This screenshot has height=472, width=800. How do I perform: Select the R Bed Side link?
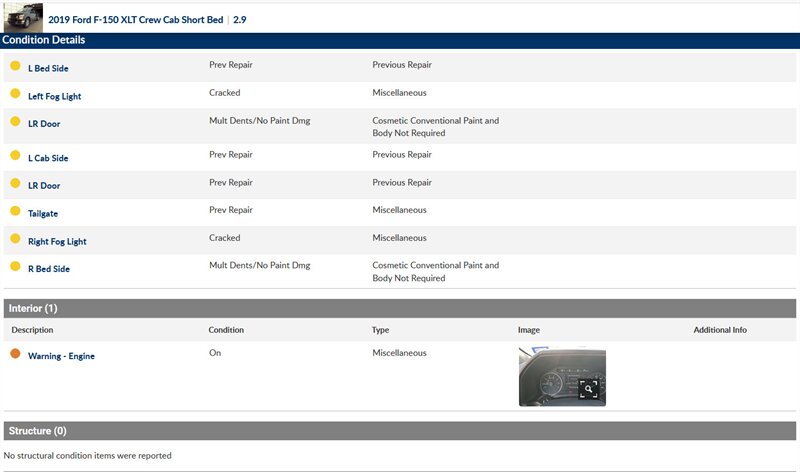pyautogui.click(x=48, y=269)
